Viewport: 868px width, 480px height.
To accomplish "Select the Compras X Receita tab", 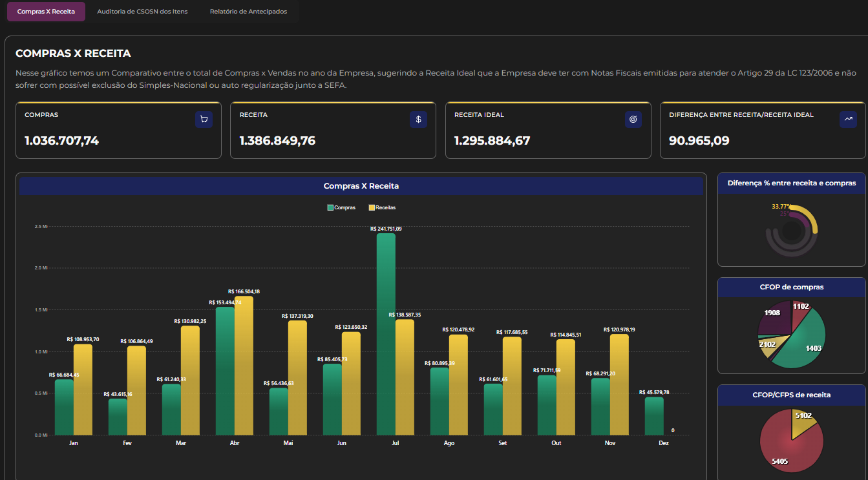I will point(46,12).
